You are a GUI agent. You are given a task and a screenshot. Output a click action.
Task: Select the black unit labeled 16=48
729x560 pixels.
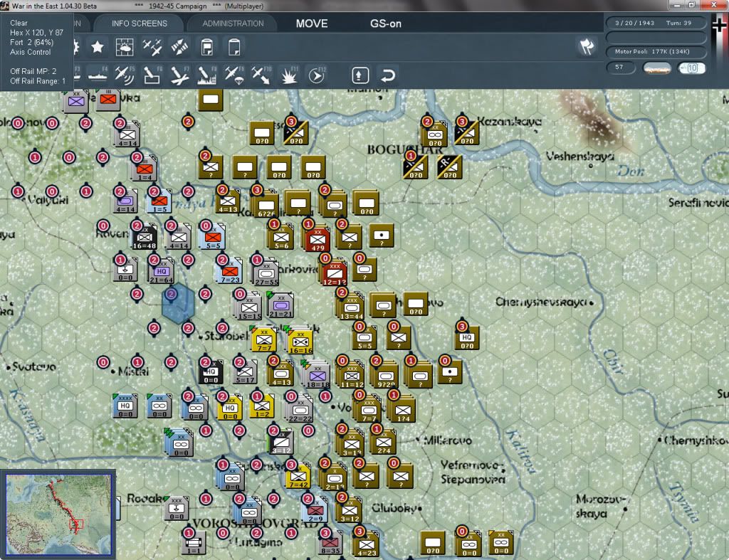point(145,238)
